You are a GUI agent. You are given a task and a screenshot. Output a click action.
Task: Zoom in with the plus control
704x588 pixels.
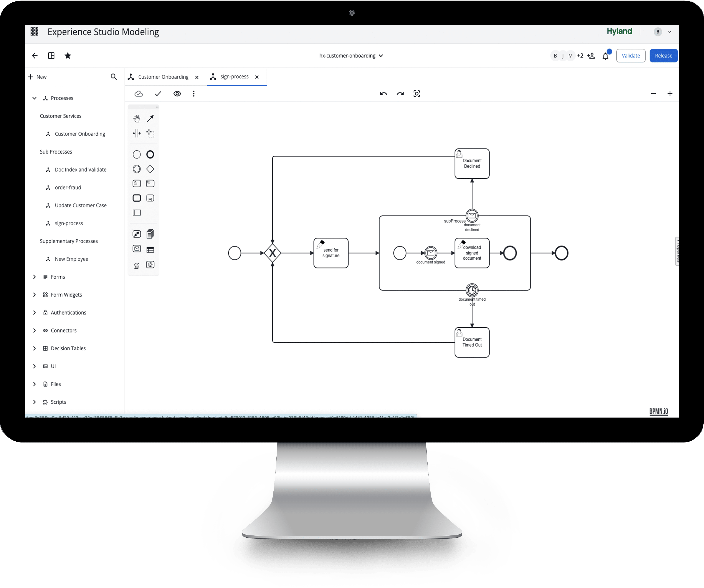click(669, 94)
